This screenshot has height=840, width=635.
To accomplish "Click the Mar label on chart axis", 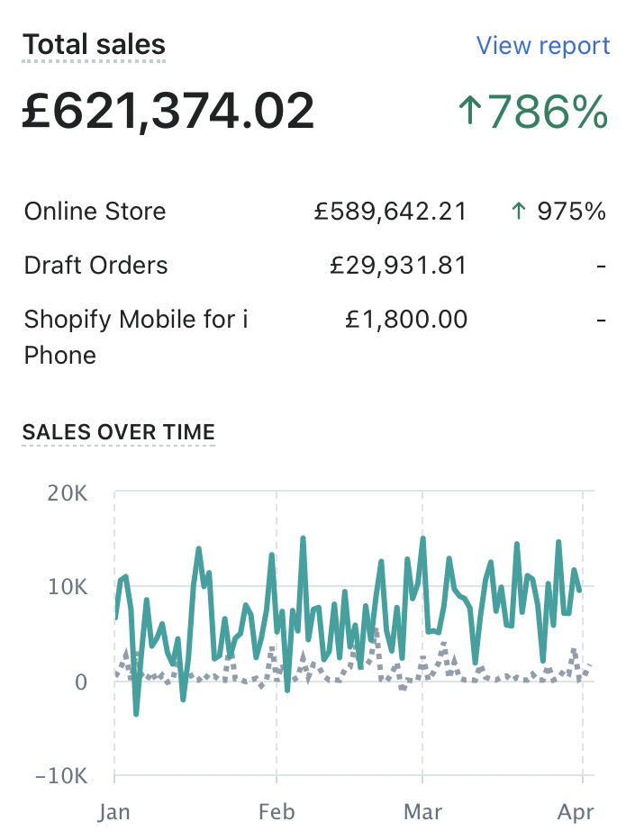I will [422, 812].
